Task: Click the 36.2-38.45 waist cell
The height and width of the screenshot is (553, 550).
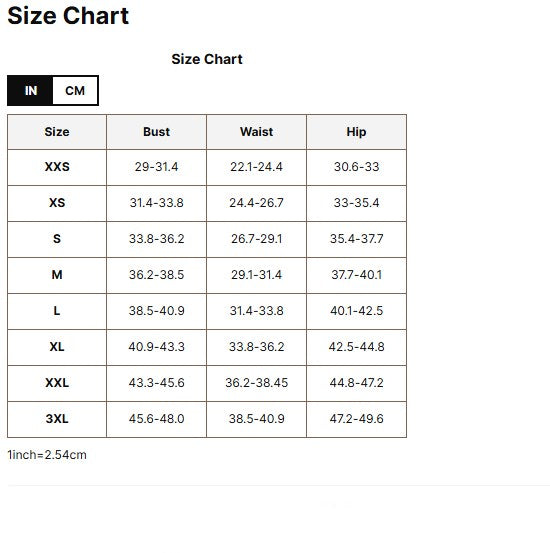Action: 256,383
